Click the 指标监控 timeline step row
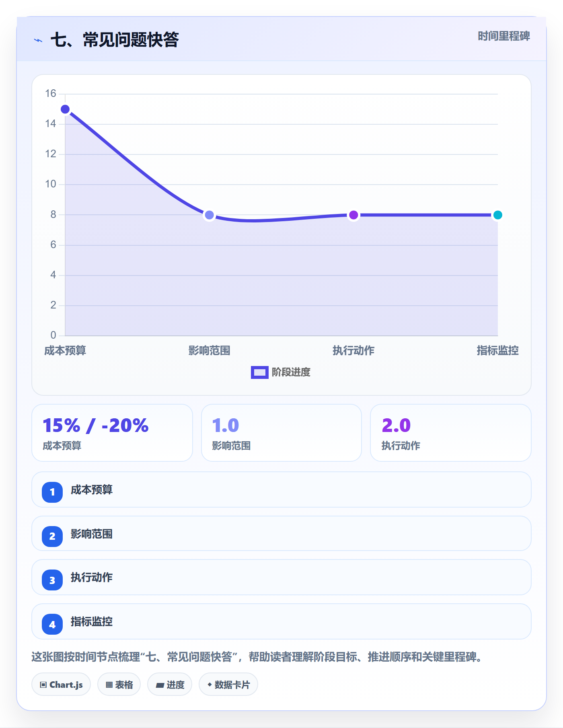The width and height of the screenshot is (563, 728). [281, 621]
